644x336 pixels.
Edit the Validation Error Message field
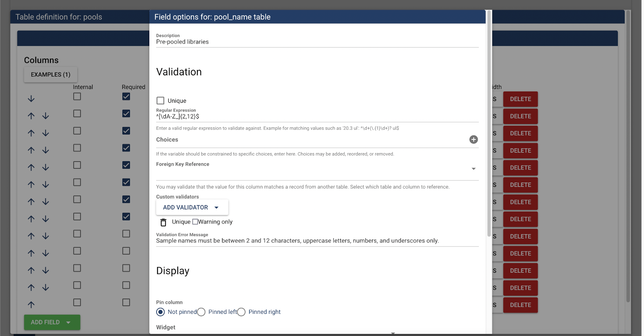317,241
